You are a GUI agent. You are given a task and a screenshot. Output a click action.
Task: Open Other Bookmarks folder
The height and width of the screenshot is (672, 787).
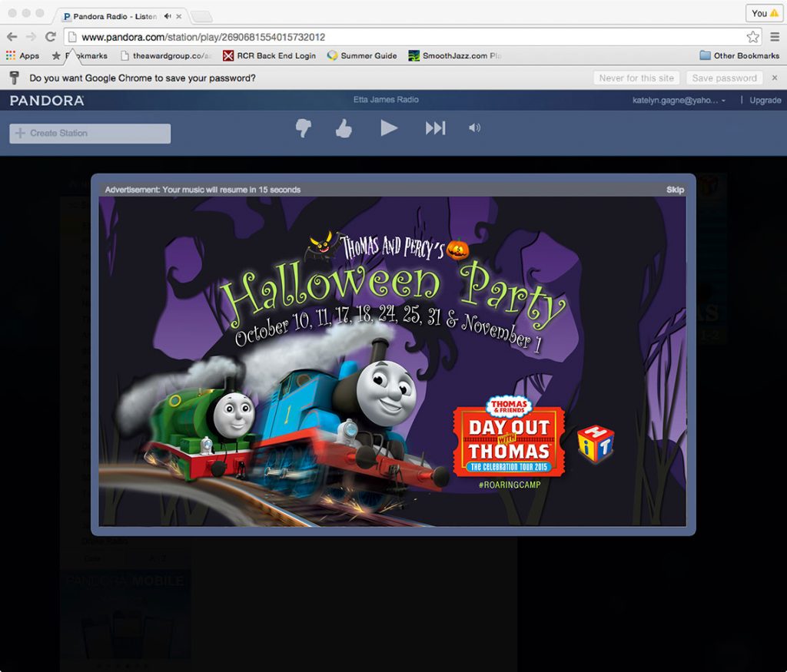click(x=739, y=55)
